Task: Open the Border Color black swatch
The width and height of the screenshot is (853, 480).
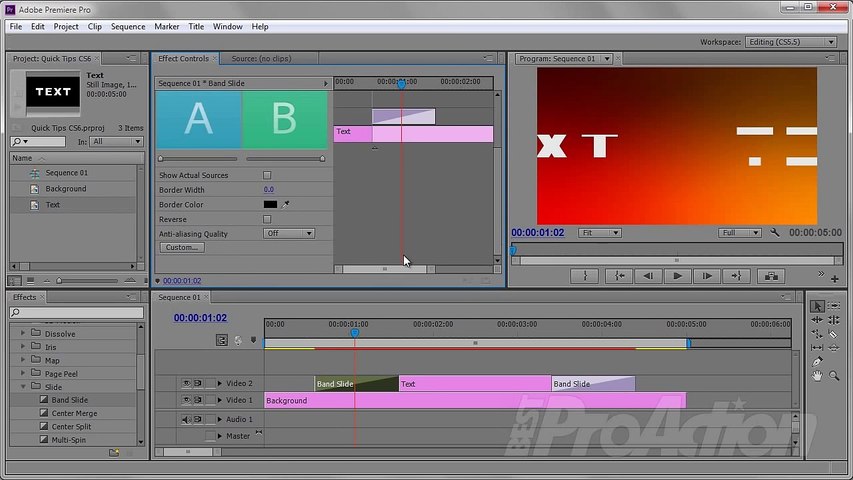Action: (x=270, y=205)
